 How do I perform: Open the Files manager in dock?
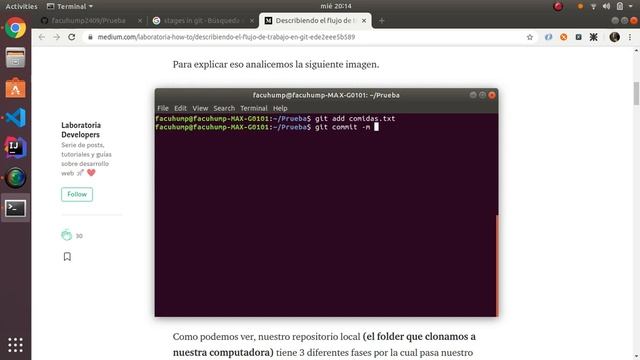pyautogui.click(x=16, y=58)
